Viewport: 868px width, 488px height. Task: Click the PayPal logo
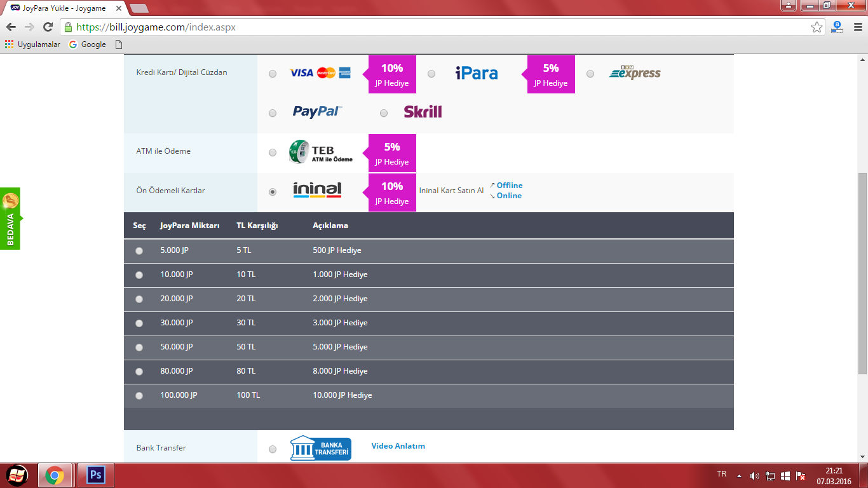pos(317,112)
